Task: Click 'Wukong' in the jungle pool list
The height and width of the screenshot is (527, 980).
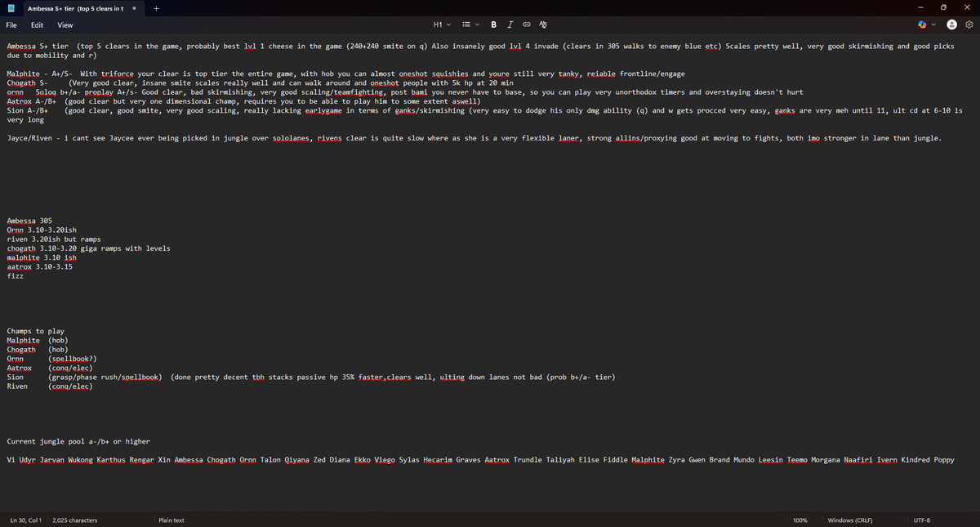Action: 80,460
